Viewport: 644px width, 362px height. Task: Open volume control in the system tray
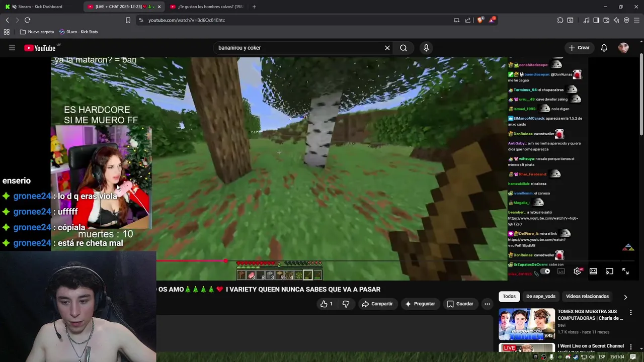pyautogui.click(x=592, y=357)
